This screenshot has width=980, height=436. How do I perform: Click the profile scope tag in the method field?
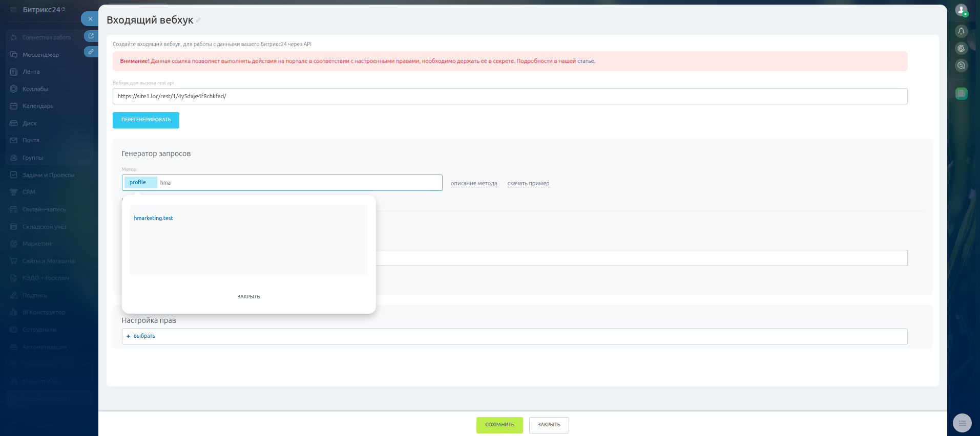pyautogui.click(x=138, y=183)
